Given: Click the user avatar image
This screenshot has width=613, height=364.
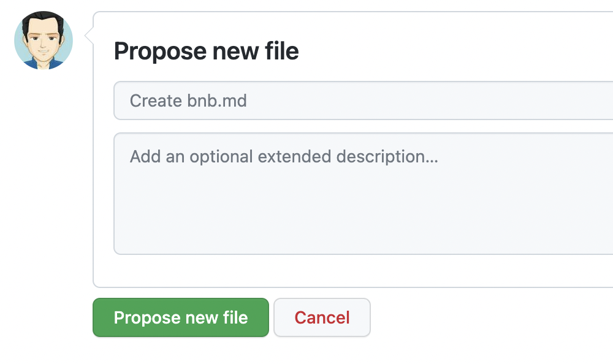Looking at the screenshot, I should click(x=44, y=40).
